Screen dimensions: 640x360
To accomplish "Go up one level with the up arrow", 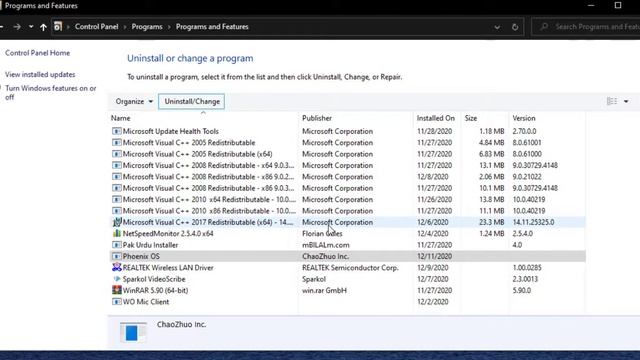I will pos(43,27).
